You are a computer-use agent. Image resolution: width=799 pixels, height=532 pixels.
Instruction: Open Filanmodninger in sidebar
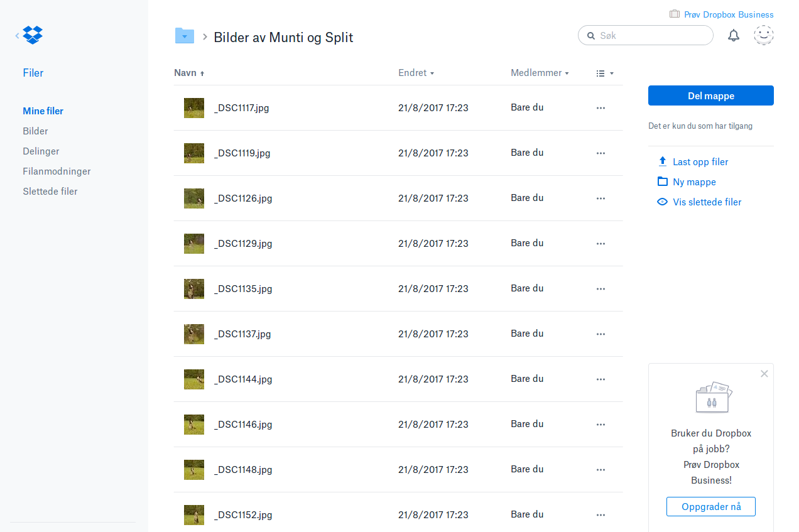point(57,171)
